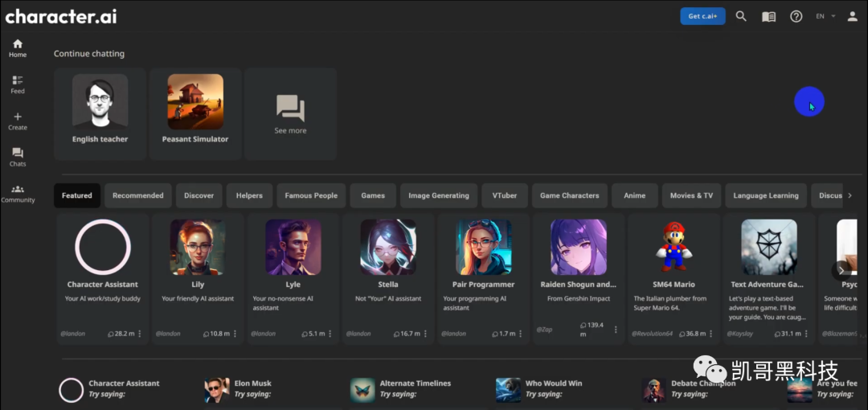Open the Games tab

[x=373, y=195]
